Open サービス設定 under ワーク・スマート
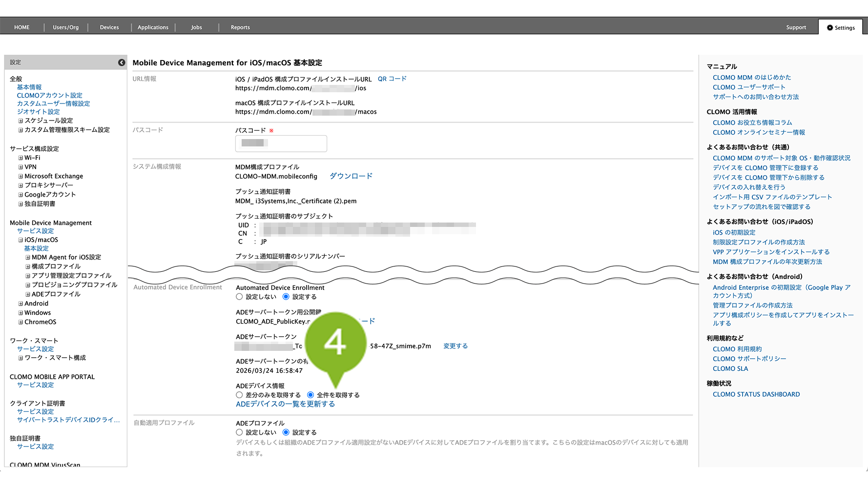This screenshot has height=488, width=868. click(36, 349)
